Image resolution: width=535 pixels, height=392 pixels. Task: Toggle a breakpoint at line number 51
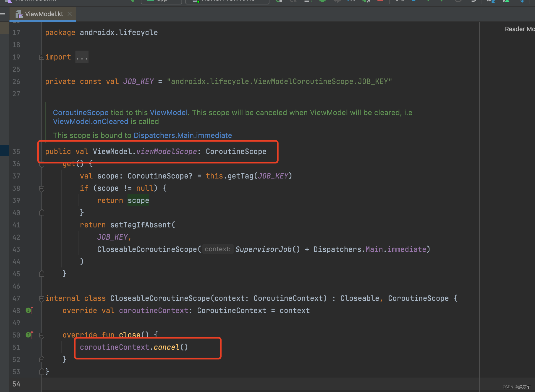click(x=16, y=348)
